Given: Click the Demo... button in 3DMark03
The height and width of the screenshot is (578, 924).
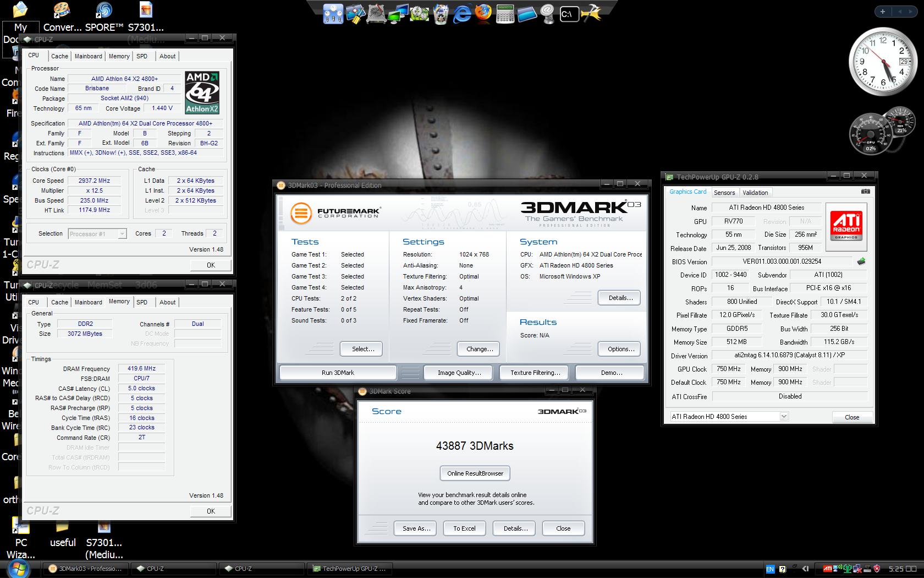Looking at the screenshot, I should (611, 373).
